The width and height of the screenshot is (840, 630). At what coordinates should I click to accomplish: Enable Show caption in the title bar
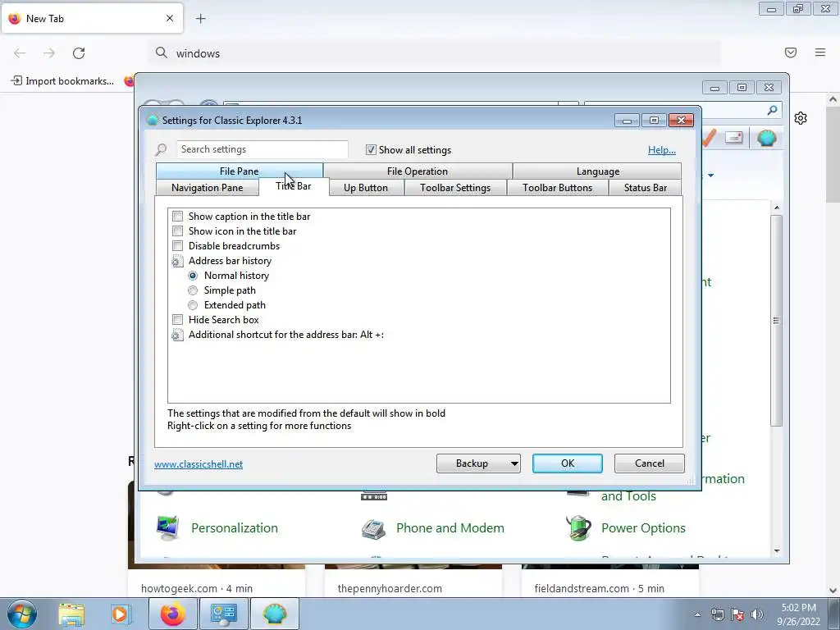[177, 217]
